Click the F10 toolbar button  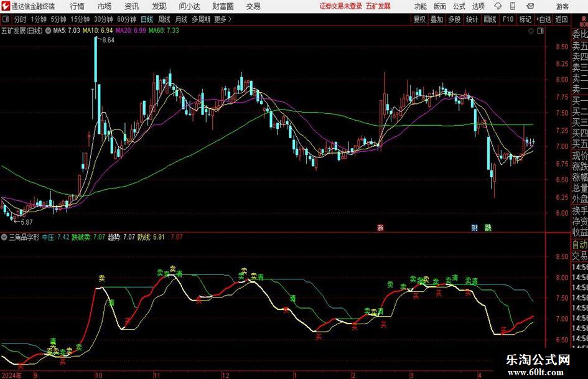[508, 19]
